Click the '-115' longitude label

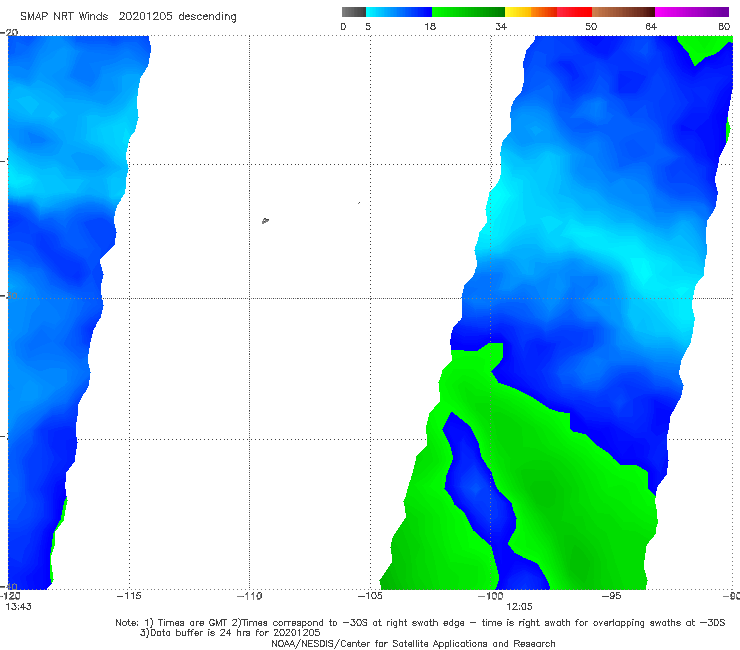point(129,596)
